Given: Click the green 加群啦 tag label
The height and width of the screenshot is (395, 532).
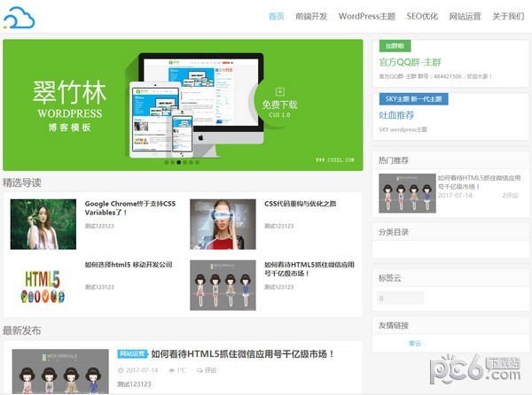Looking at the screenshot, I should pyautogui.click(x=395, y=46).
